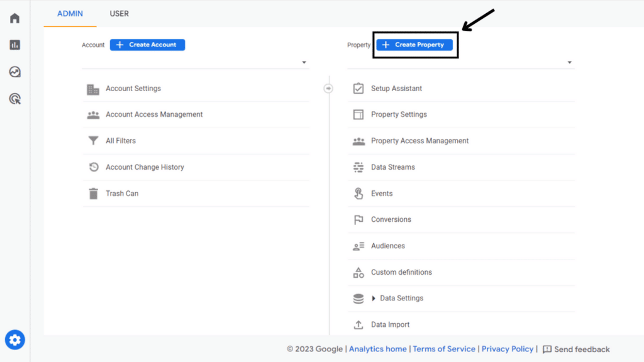The image size is (644, 362).
Task: Select the ADMIN tab
Action: pyautogui.click(x=70, y=14)
